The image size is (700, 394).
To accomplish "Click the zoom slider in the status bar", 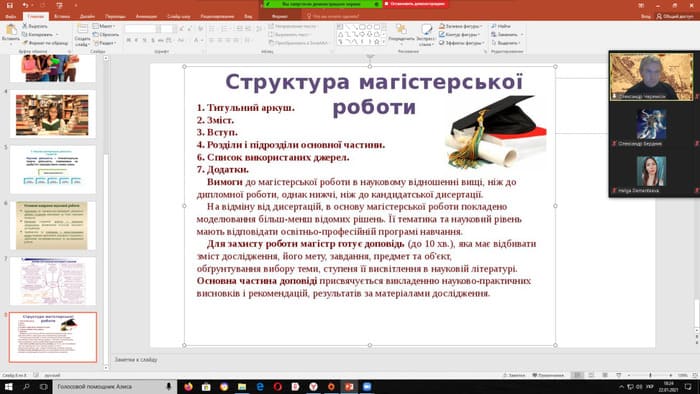I will tap(650, 375).
